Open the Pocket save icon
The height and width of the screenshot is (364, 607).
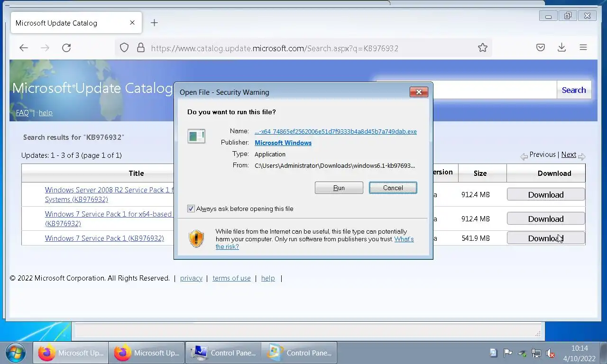coord(540,47)
